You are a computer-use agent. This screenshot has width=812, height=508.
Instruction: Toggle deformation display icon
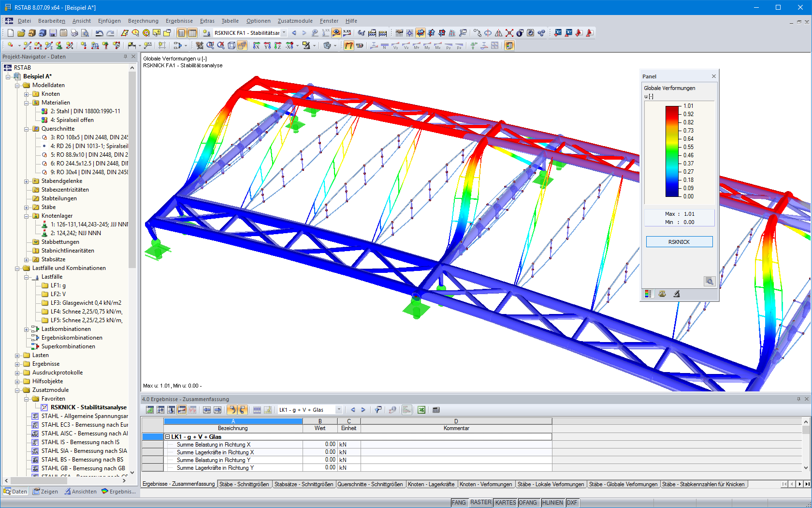tap(349, 45)
